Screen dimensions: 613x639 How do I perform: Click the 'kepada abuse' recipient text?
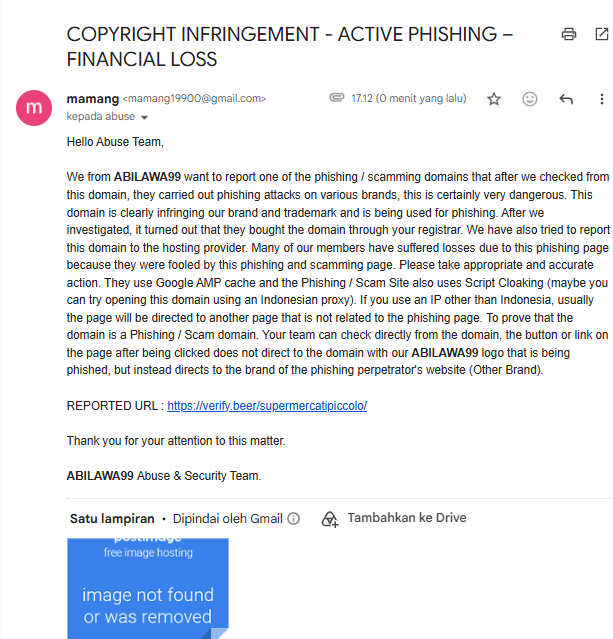coord(101,117)
